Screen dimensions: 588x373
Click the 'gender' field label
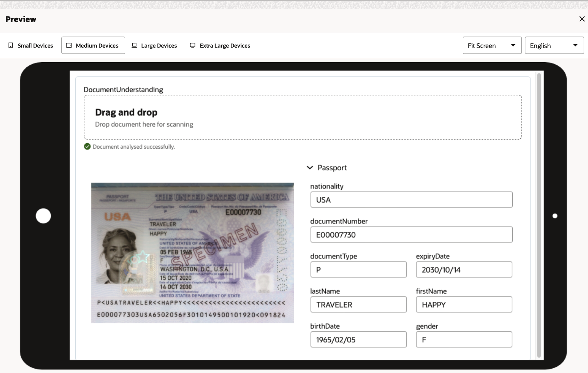tap(427, 326)
